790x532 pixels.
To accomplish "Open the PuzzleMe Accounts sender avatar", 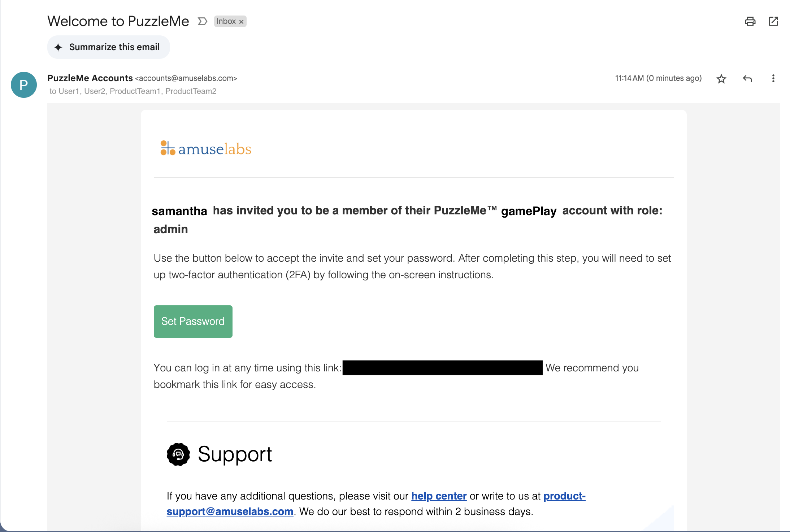I will [x=24, y=85].
